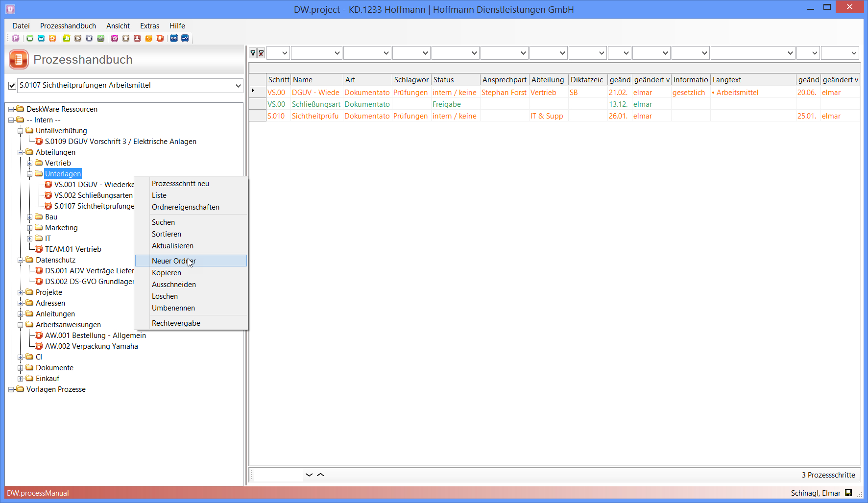
Task: Choose Löschen in the context menu
Action: tap(191, 296)
